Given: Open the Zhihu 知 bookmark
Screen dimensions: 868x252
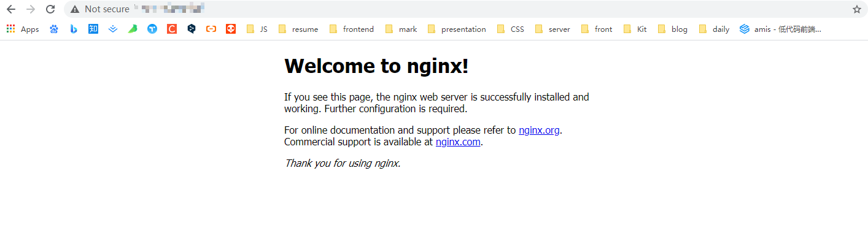Looking at the screenshot, I should [x=93, y=29].
